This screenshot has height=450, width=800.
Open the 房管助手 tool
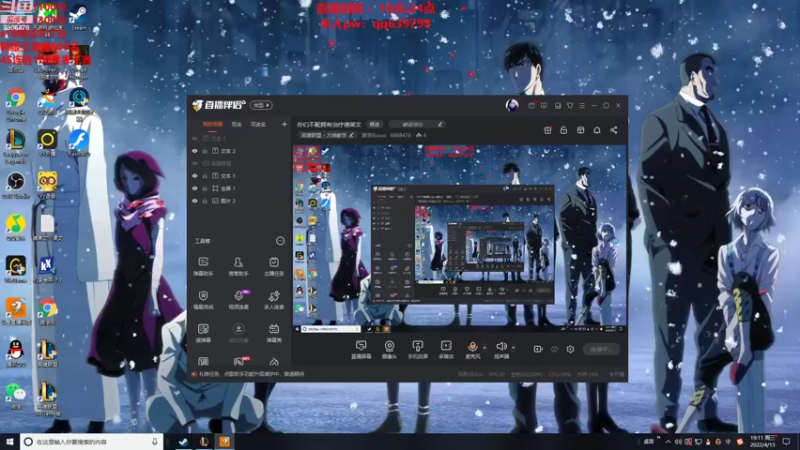(238, 266)
